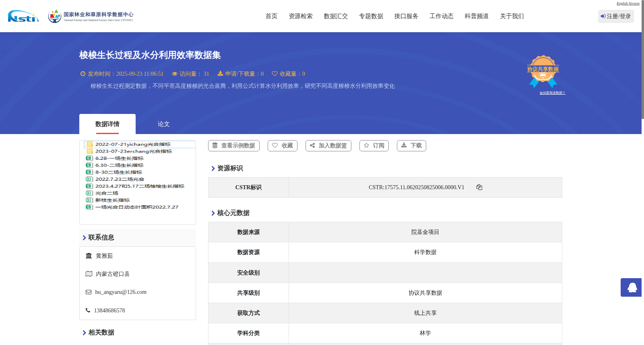
Task: Click the 安全级别 row label
Action: [x=248, y=273]
